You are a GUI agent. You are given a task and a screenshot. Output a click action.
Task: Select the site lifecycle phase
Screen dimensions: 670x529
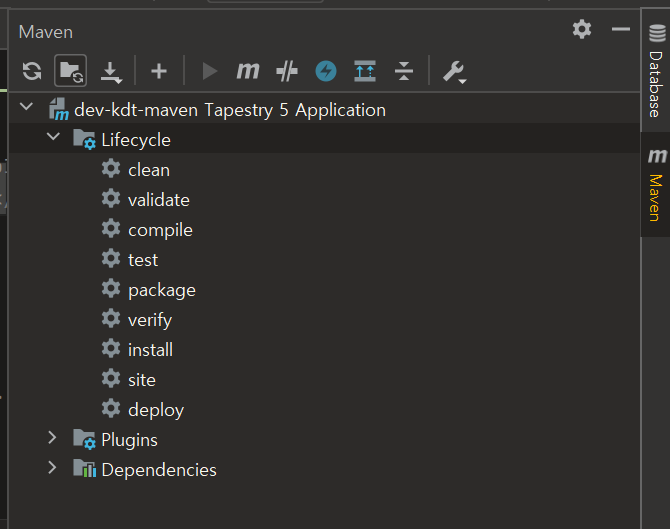coord(142,380)
